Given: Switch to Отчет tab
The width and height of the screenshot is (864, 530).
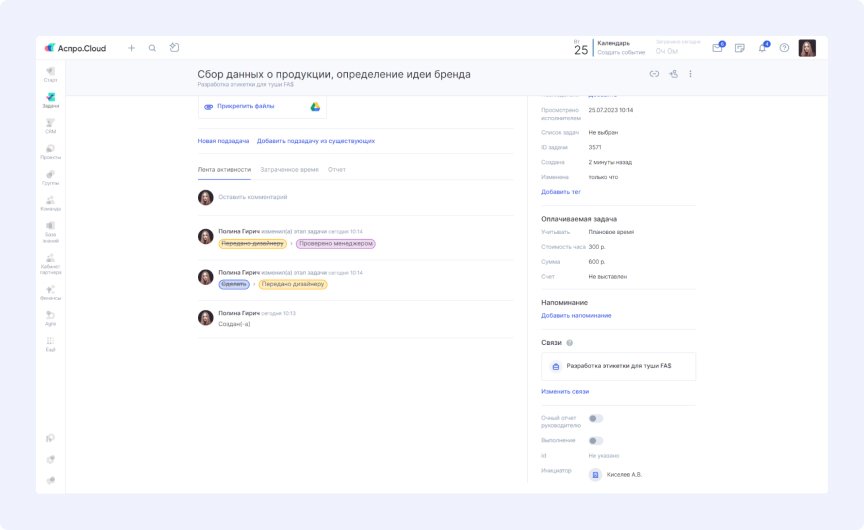Looking at the screenshot, I should [337, 170].
